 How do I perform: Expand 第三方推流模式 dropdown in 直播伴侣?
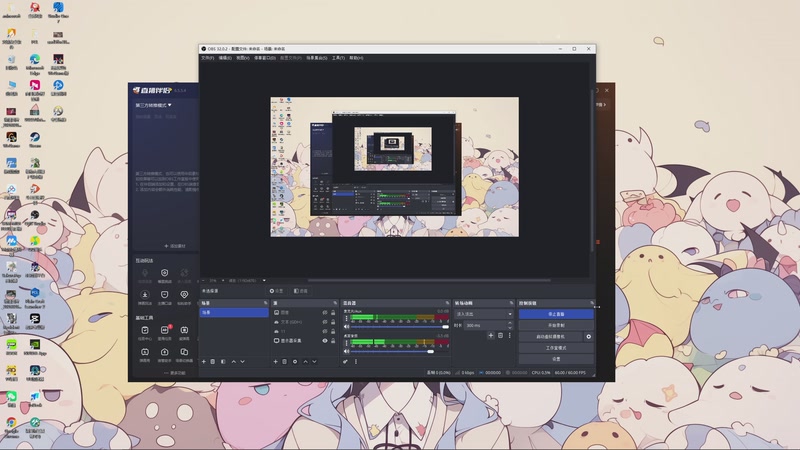(x=154, y=105)
